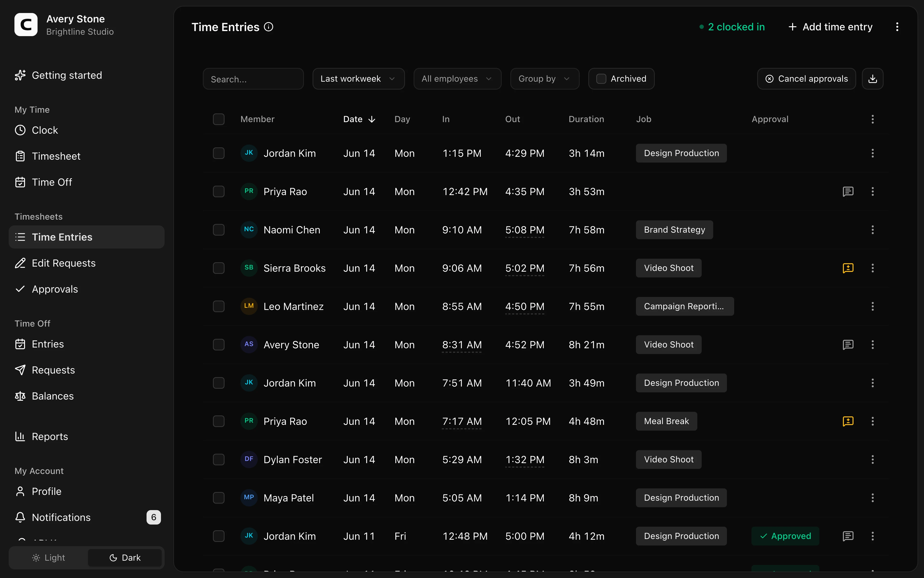Select the Leo Martinez row checkbox
924x578 pixels.
[x=219, y=306]
